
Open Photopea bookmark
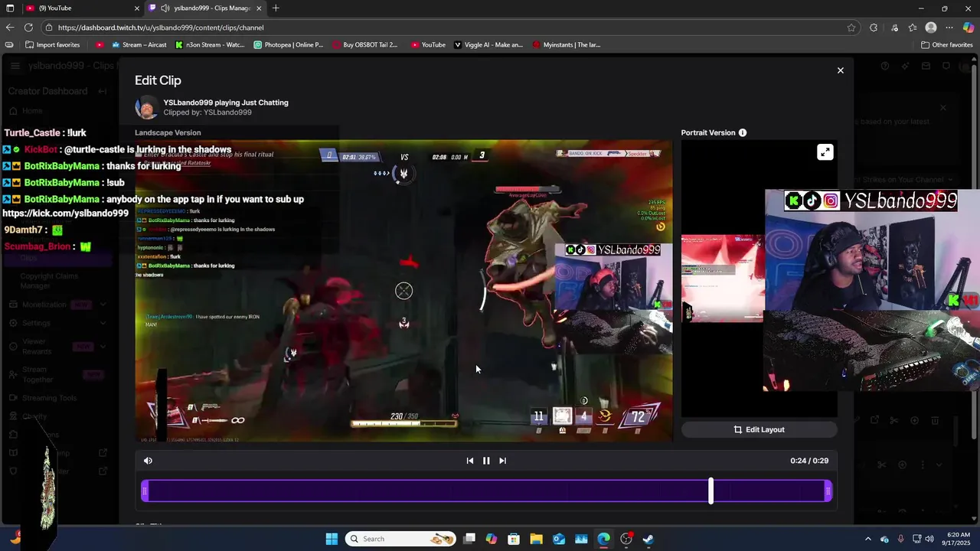coord(288,45)
